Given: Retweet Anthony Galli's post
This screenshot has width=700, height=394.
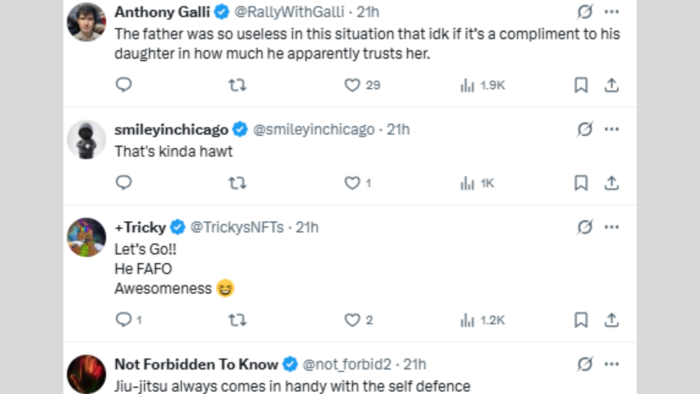Looking at the screenshot, I should tap(237, 85).
